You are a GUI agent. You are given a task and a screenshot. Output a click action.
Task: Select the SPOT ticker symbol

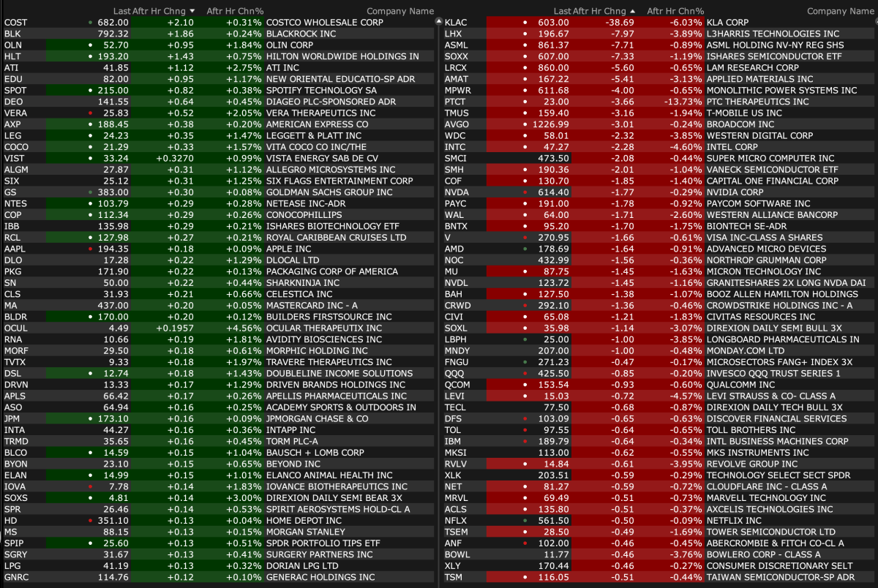(x=15, y=91)
